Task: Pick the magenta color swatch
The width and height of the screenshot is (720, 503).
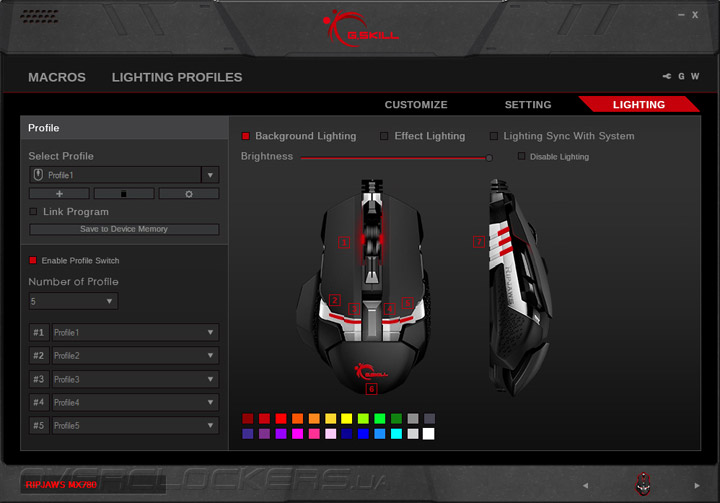Action: (x=297, y=434)
